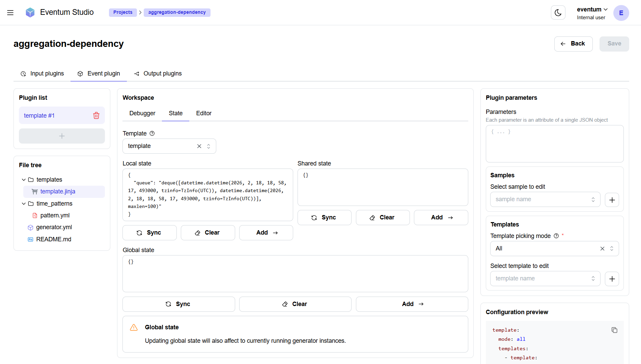
Task: Toggle dark mode with the moon icon
Action: pyautogui.click(x=558, y=12)
